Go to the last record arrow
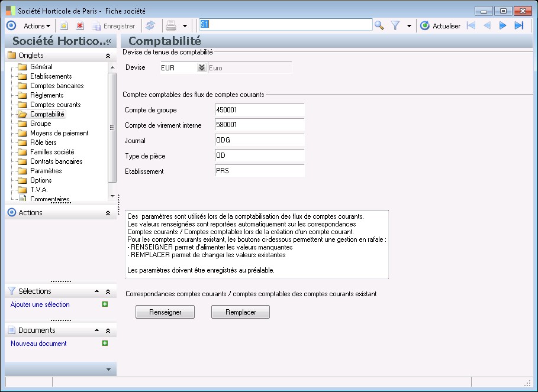Screen dimensions: 538x392 coord(519,25)
